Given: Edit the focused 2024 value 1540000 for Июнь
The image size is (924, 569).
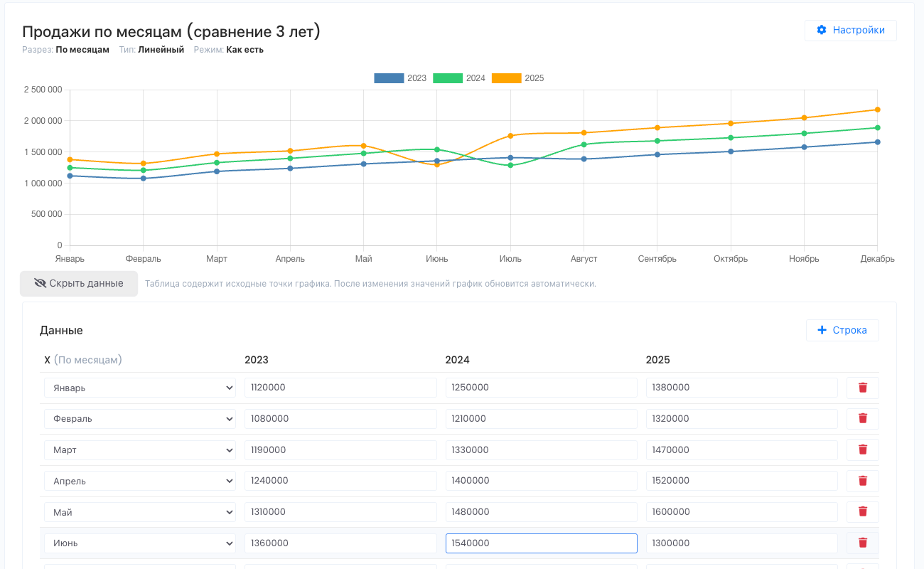Looking at the screenshot, I should (542, 543).
